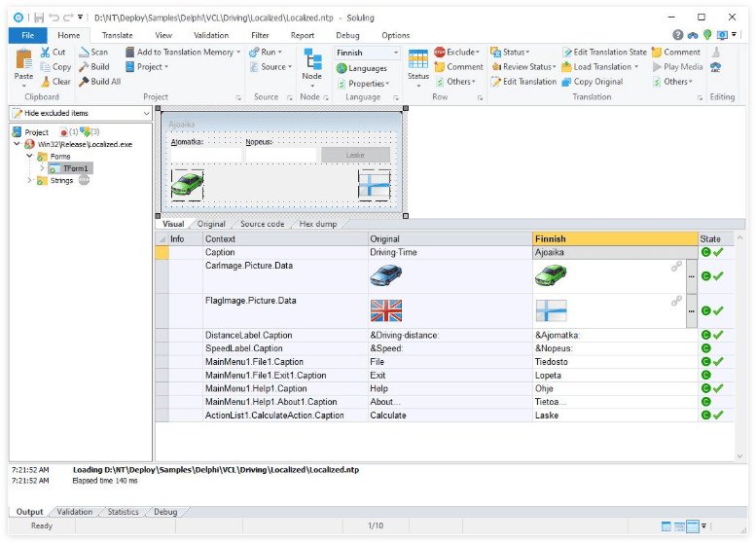Click the Copy icon in Clipboard group
Image resolution: width=756 pixels, height=543 pixels.
point(46,67)
